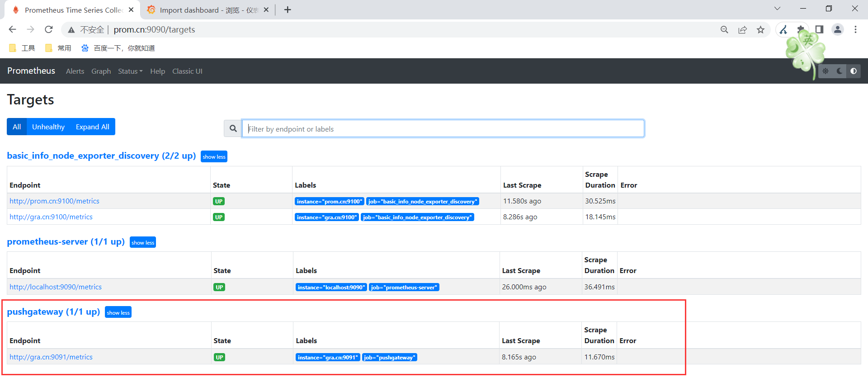This screenshot has height=387, width=868.
Task: Click the instance="gra.cn:9100" label badge
Action: pyautogui.click(x=327, y=217)
